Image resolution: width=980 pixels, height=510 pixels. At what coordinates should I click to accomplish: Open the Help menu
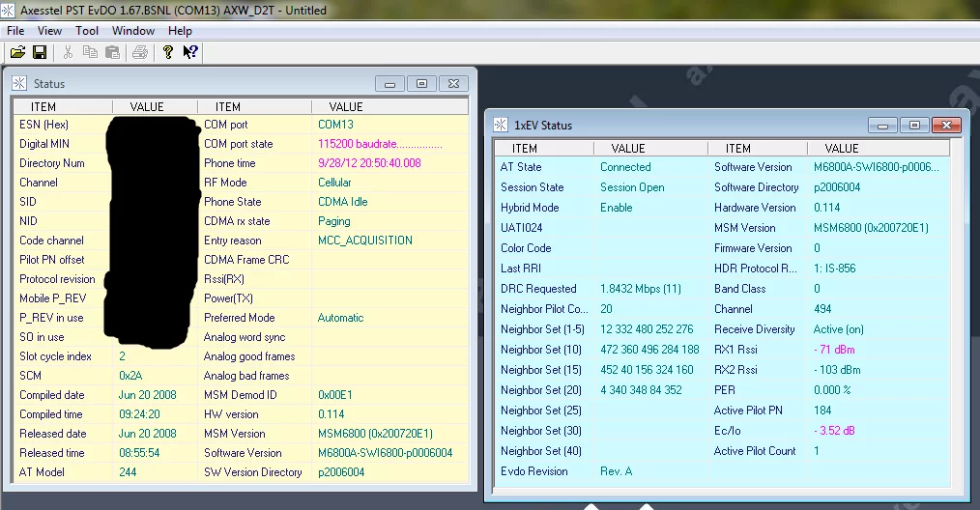pyautogui.click(x=180, y=31)
